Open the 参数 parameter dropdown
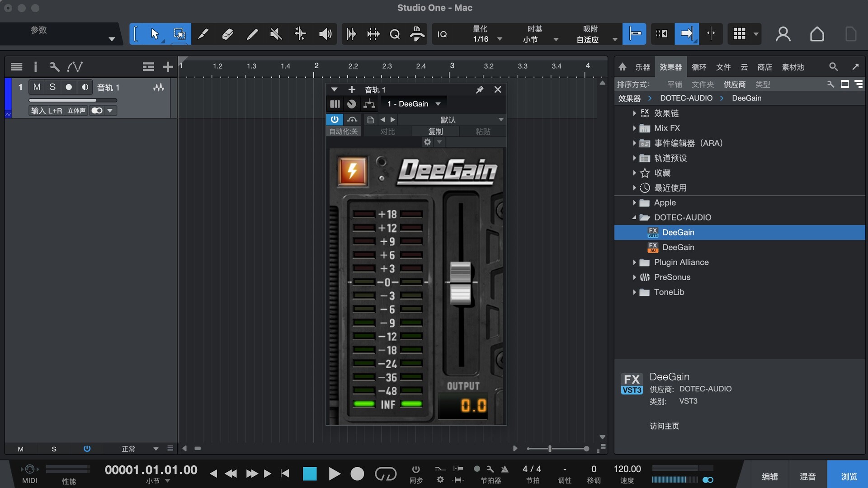Viewport: 868px width, 488px height. (x=112, y=39)
